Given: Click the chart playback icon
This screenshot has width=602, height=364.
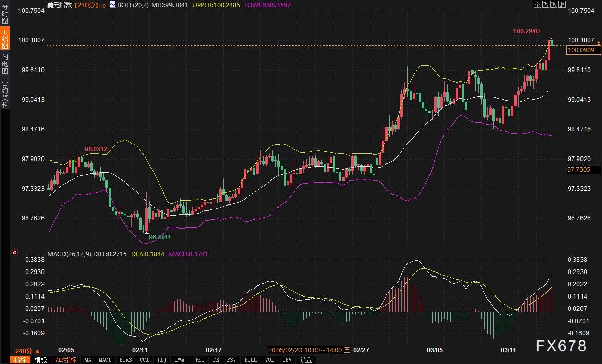Looking at the screenshot, I should tap(554, 4).
